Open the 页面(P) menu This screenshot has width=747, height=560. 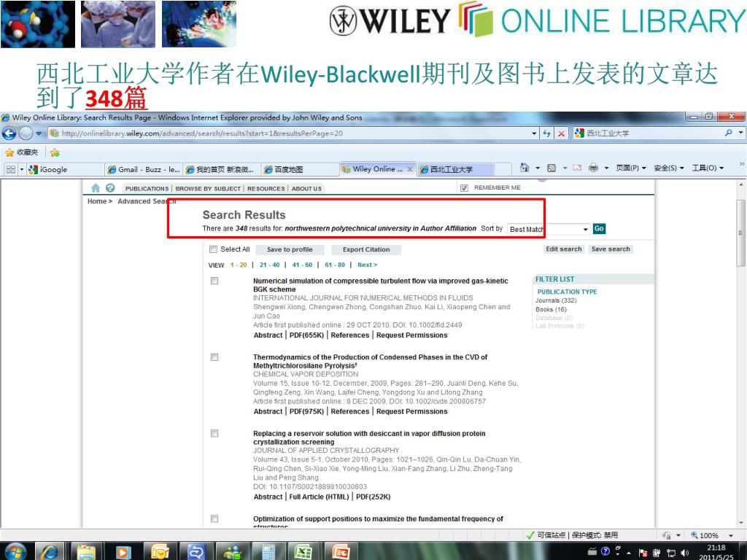[x=631, y=168]
